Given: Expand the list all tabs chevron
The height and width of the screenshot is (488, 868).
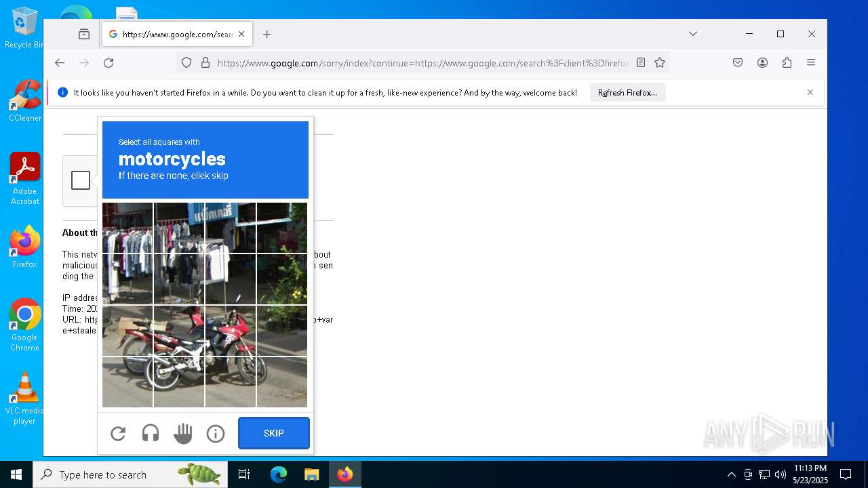Looking at the screenshot, I should (693, 34).
